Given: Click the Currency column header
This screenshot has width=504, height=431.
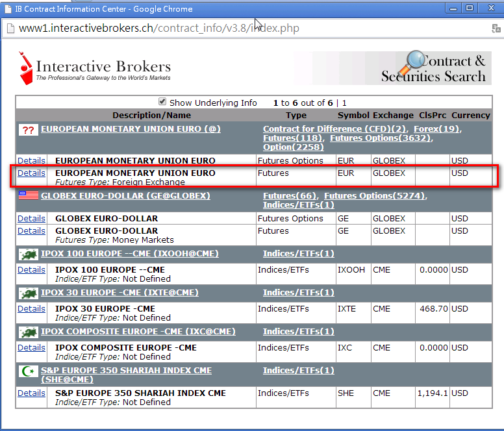Looking at the screenshot, I should [471, 116].
